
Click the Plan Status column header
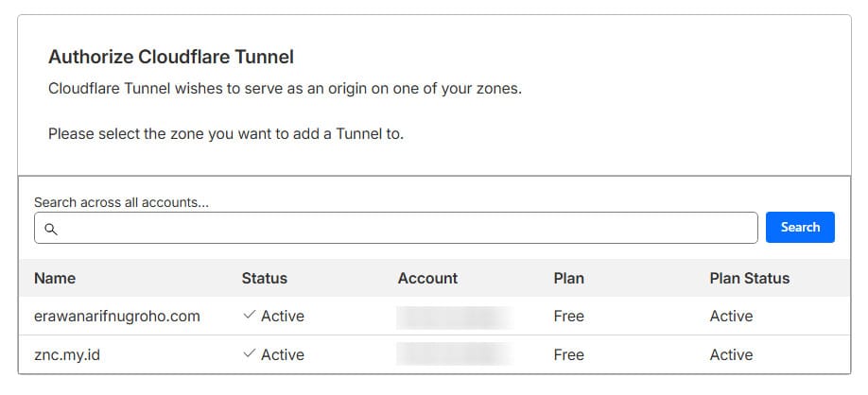[x=750, y=278]
